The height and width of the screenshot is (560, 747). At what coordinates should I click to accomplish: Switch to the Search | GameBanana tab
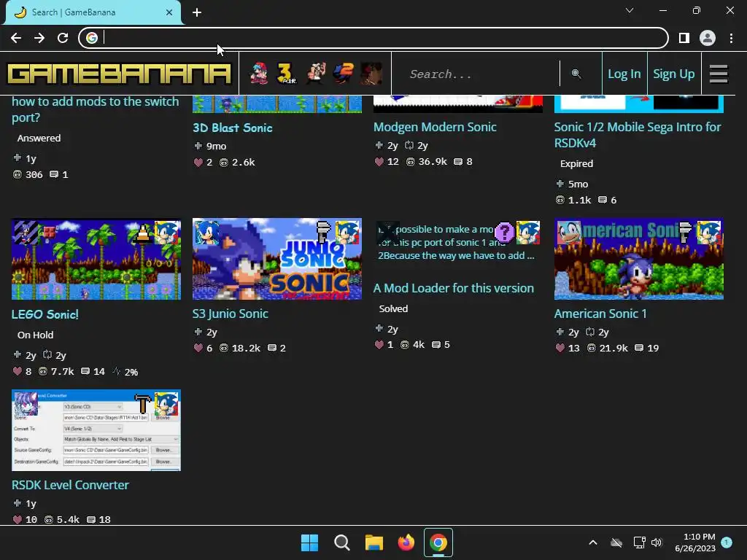93,12
